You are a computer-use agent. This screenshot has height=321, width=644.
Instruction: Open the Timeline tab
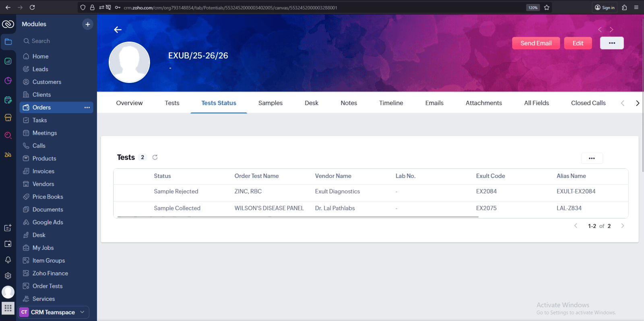tap(391, 103)
